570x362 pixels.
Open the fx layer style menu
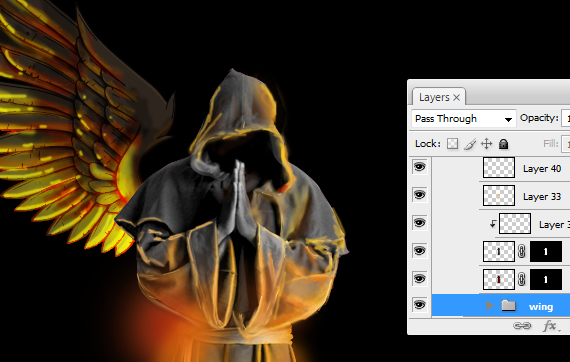(x=550, y=326)
